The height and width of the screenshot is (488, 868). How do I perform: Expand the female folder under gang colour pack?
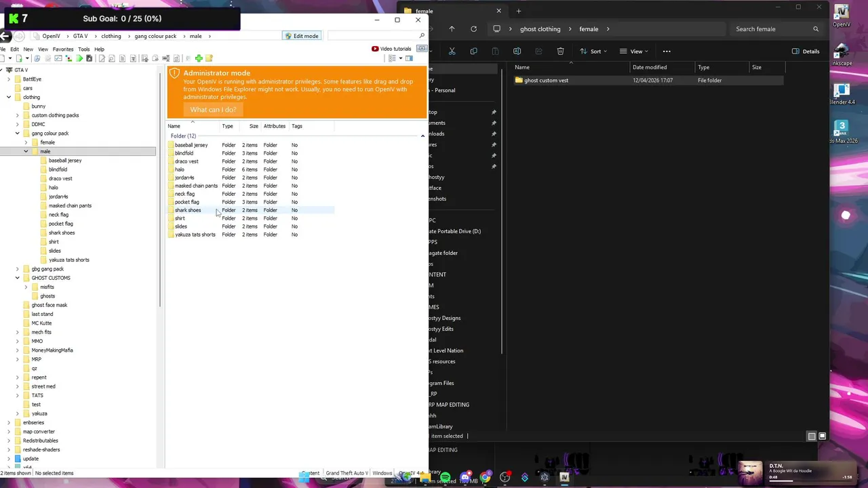coord(26,142)
